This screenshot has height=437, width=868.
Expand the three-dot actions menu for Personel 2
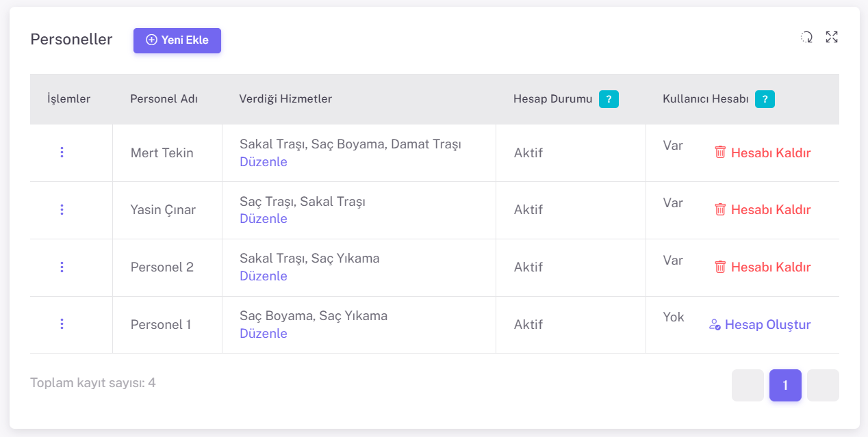(x=62, y=267)
